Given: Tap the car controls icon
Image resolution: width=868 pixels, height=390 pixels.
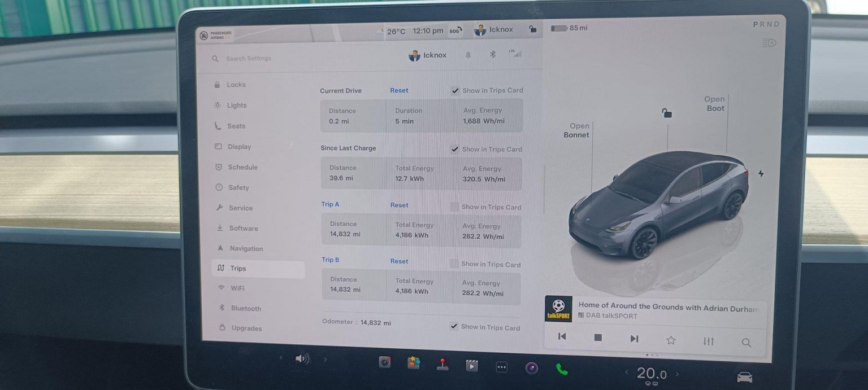Looking at the screenshot, I should [745, 377].
